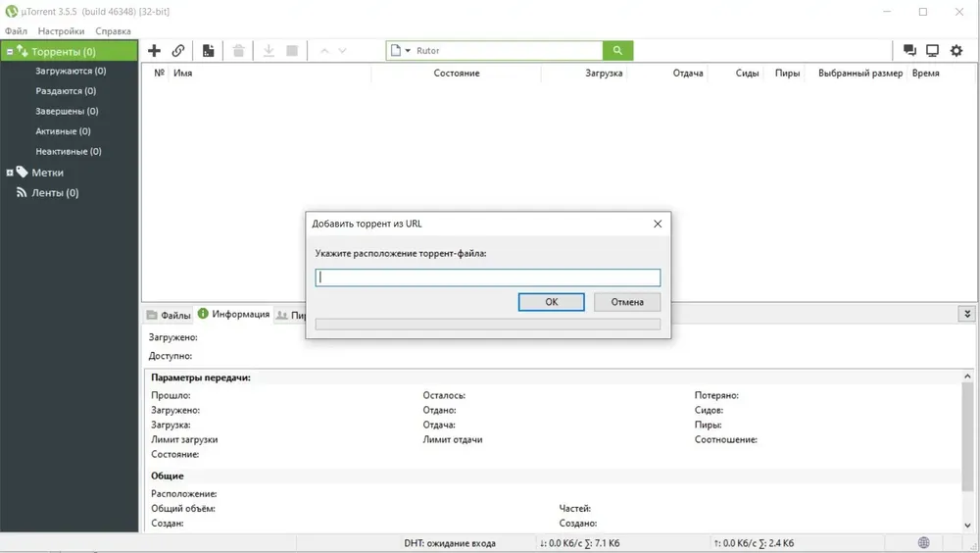Sort by the Отдача column header
Screen dimensions: 980x553
pos(688,74)
